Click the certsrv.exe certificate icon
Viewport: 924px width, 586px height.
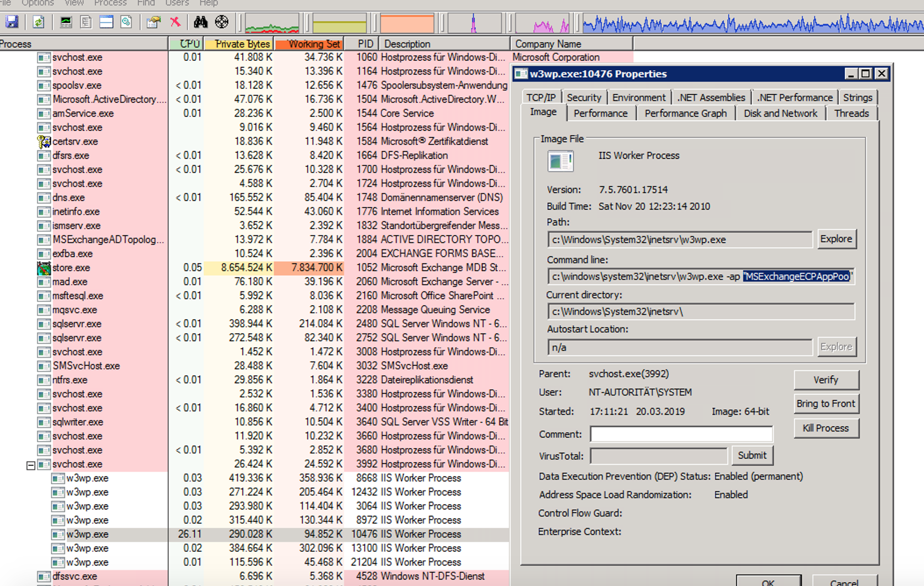[x=44, y=141]
